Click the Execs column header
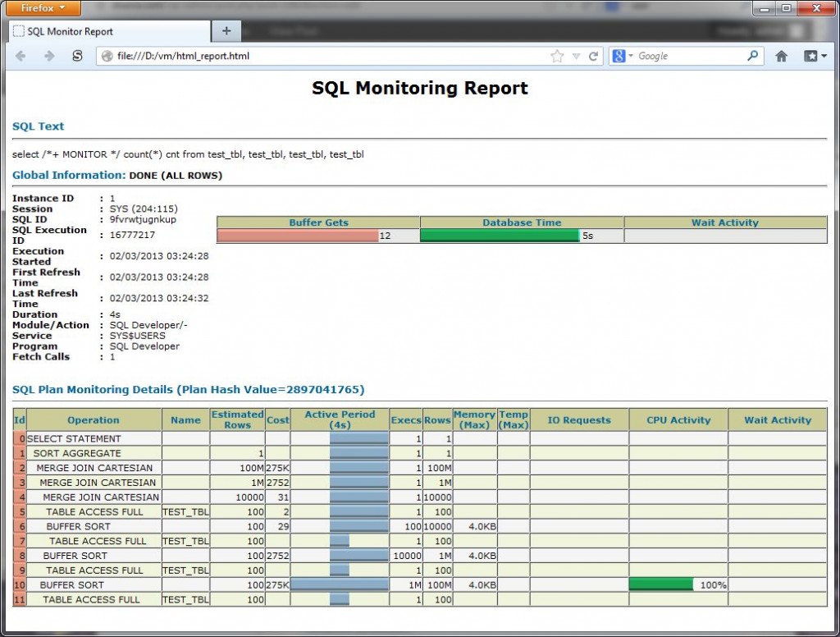 click(x=405, y=419)
